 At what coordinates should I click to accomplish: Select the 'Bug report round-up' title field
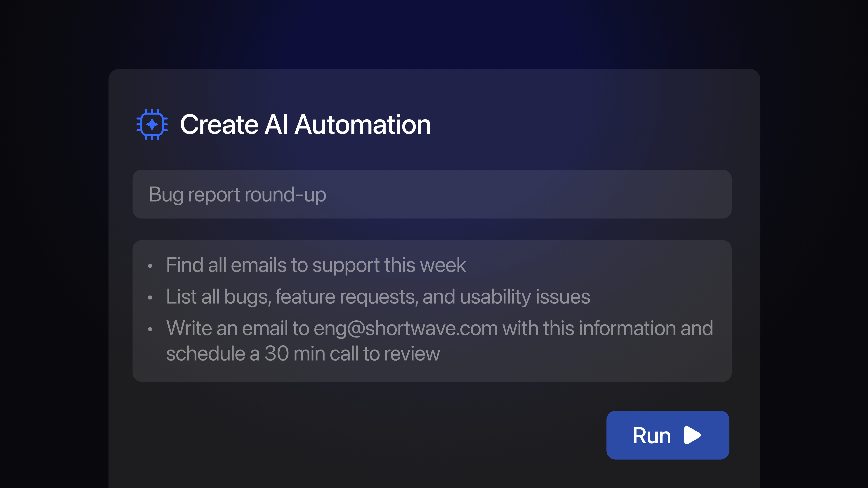pyautogui.click(x=238, y=195)
